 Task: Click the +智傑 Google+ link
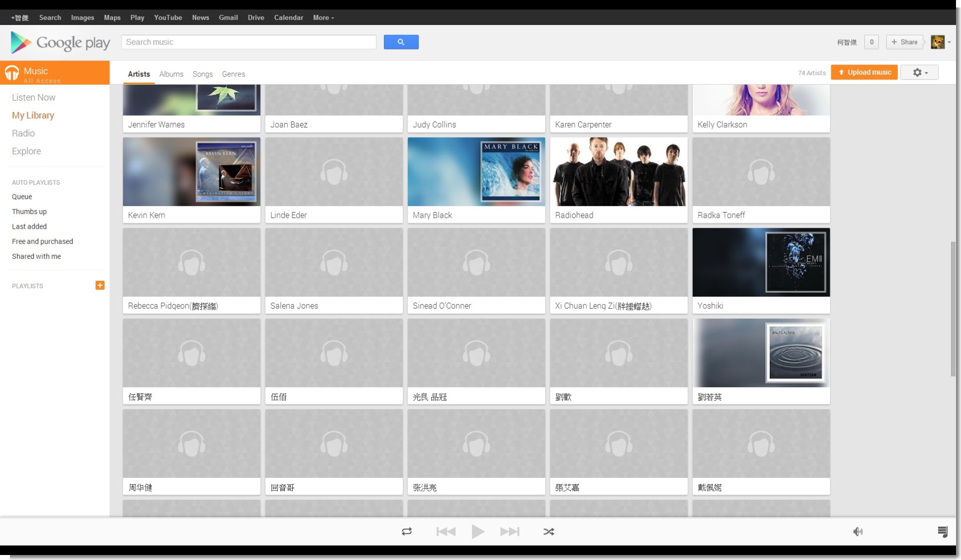pyautogui.click(x=20, y=18)
